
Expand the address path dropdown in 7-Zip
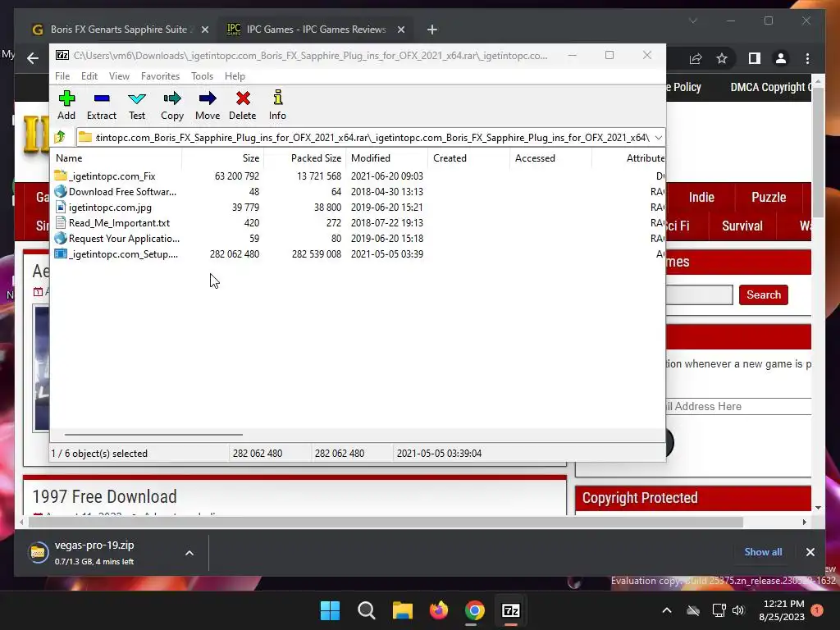coord(659,138)
